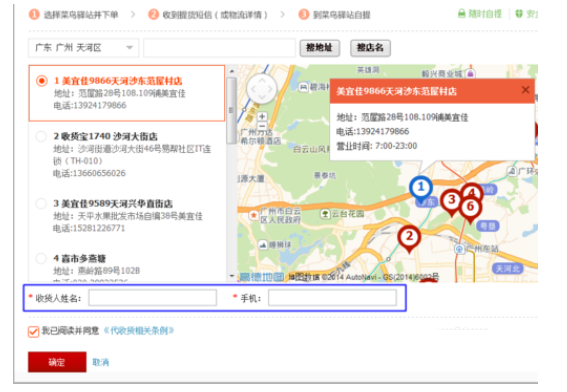Click the 搜店名 button
567x392 pixels.
pos(370,48)
